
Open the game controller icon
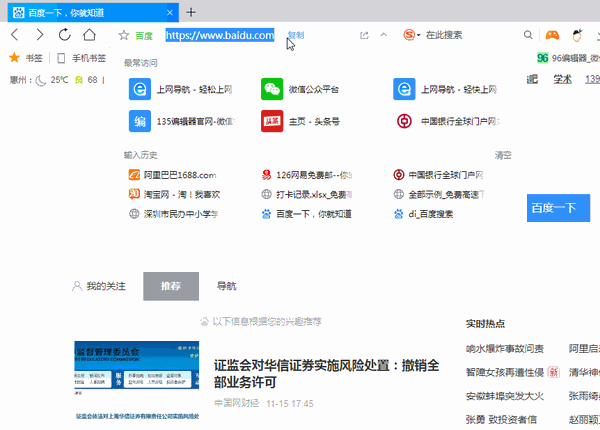pos(552,35)
